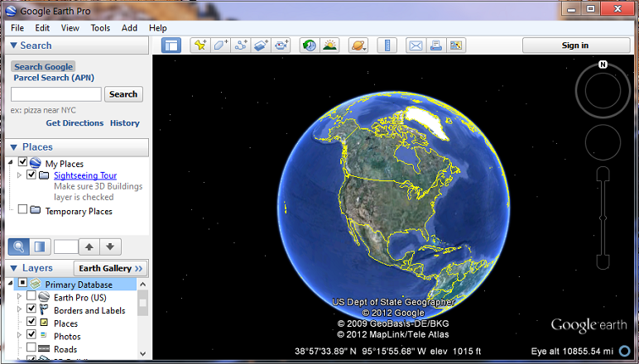The width and height of the screenshot is (639, 364).
Task: Print the current view
Action: pos(436,45)
